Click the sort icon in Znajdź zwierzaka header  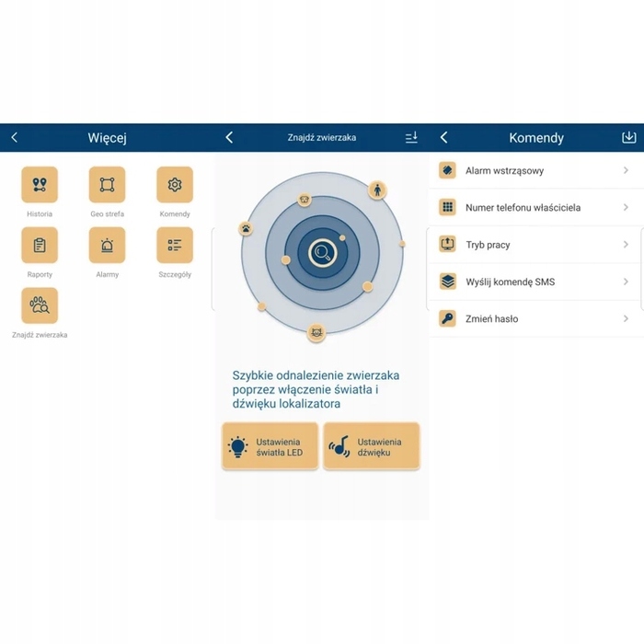click(411, 137)
